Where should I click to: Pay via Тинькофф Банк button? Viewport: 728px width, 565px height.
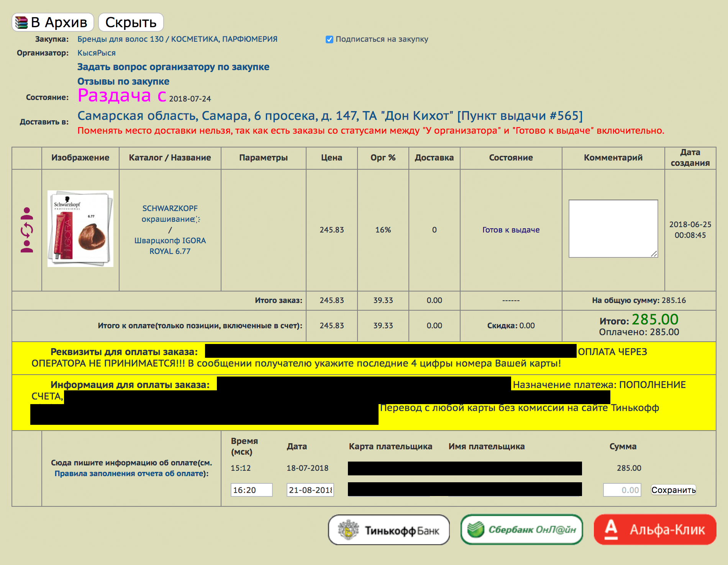389,530
